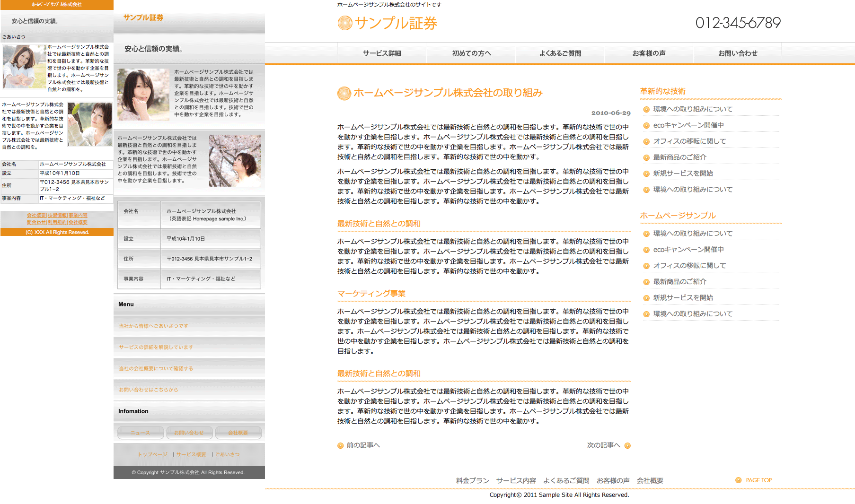The width and height of the screenshot is (855, 504).
Task: Open the 当社から皆様へごあいさつです menu link
Action: click(153, 326)
